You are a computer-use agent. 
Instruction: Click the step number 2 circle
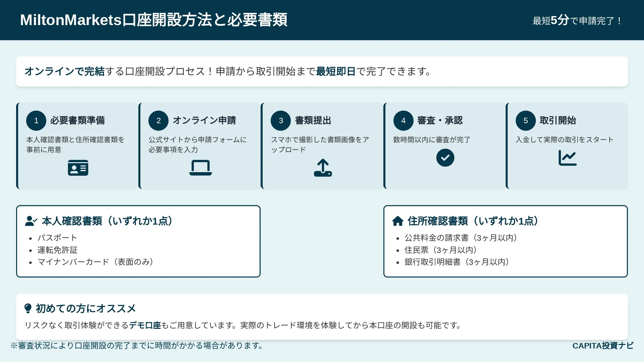coord(158,121)
